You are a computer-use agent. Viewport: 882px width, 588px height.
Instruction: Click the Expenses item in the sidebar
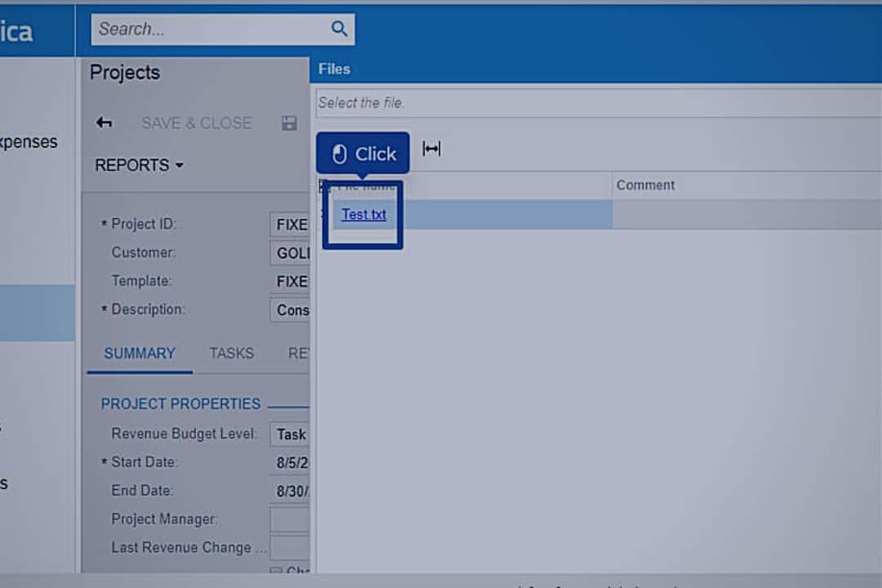29,142
